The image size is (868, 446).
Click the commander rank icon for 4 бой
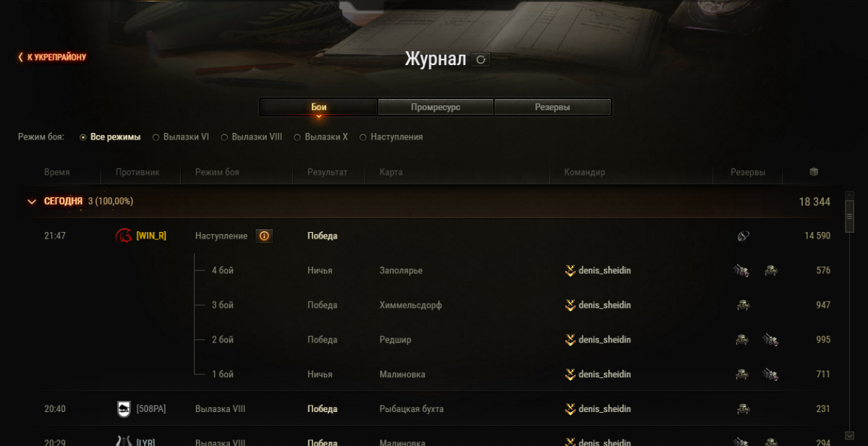click(x=570, y=270)
